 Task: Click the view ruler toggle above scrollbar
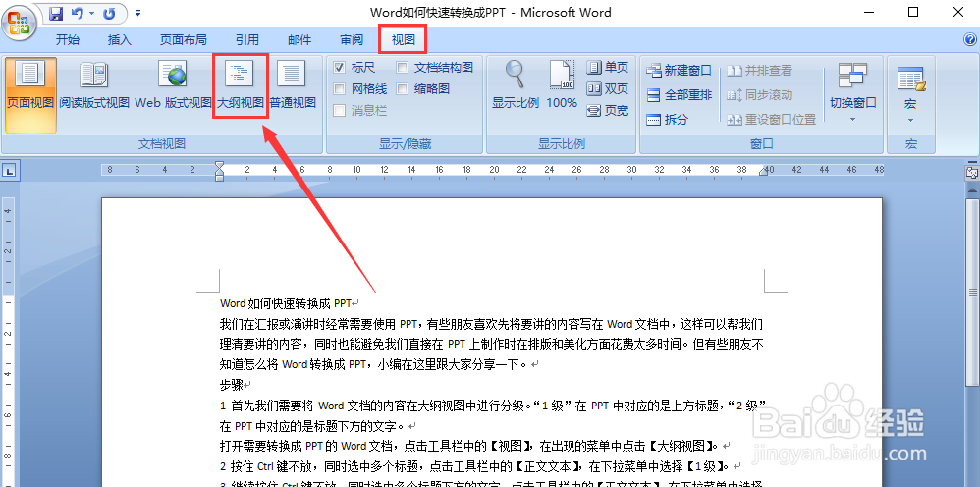(972, 172)
